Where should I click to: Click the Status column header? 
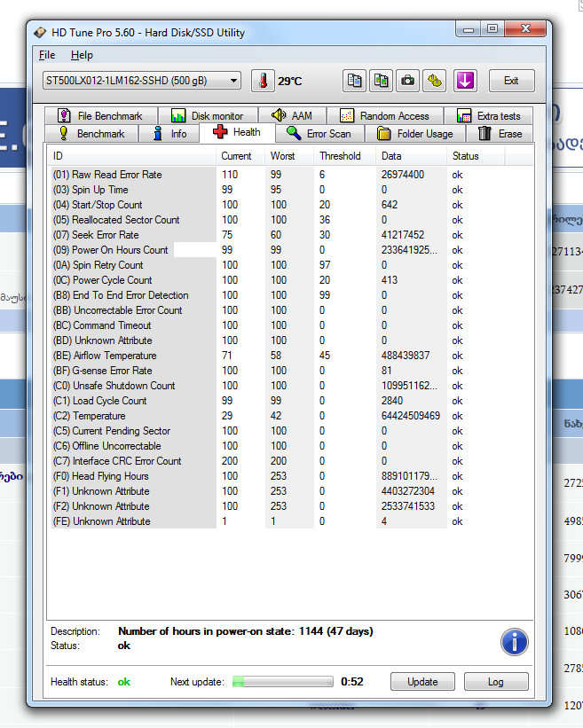(x=476, y=156)
